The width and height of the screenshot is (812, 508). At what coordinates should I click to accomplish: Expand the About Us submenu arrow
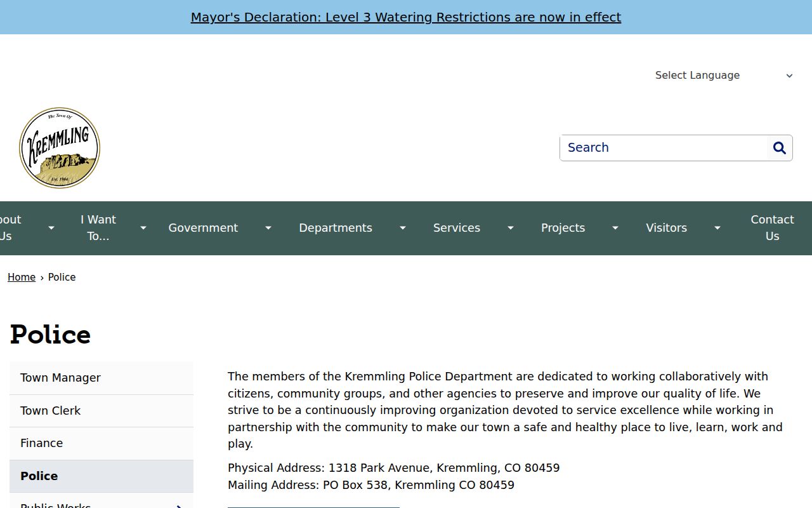coord(51,228)
